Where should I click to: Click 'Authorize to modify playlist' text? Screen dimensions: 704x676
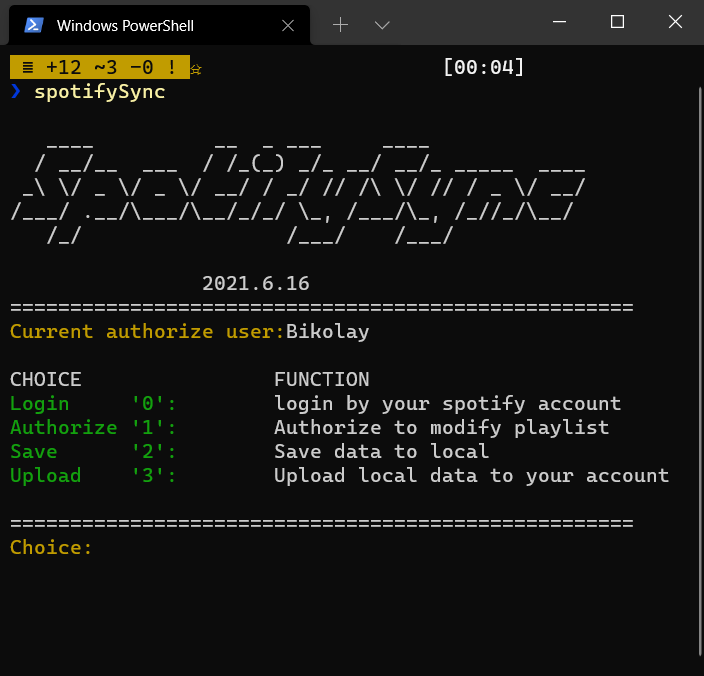coord(441,428)
